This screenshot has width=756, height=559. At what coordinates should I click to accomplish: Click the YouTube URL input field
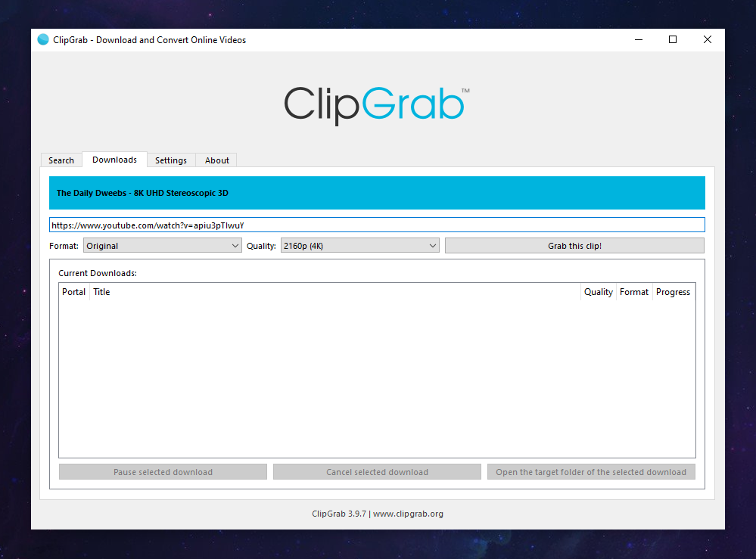377,225
